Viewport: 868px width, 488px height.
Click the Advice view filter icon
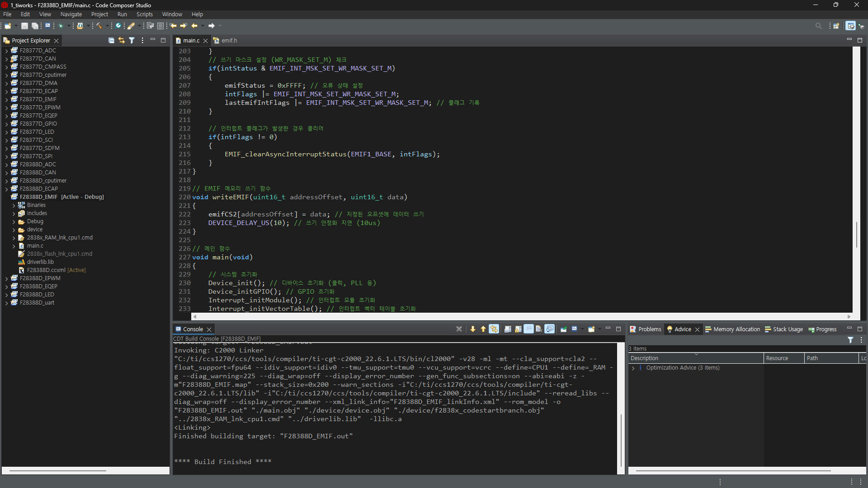(850, 340)
